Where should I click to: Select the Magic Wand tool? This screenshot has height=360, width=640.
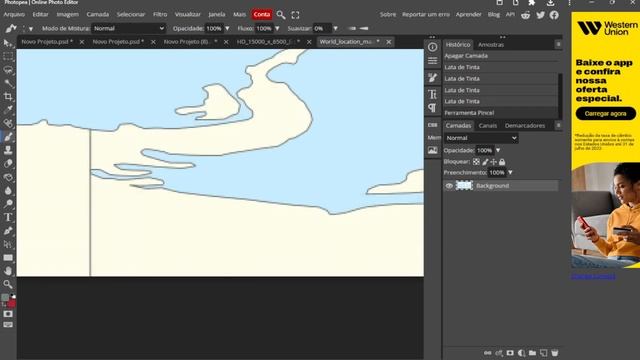[x=8, y=83]
